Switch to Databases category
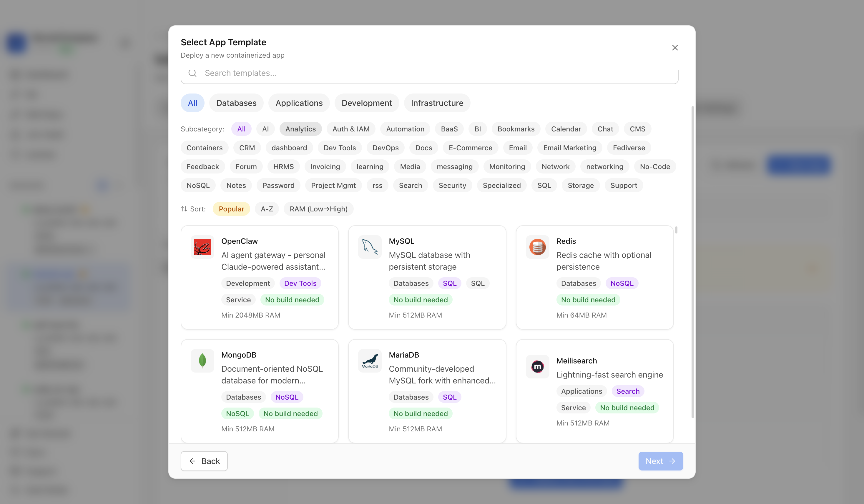 (236, 103)
